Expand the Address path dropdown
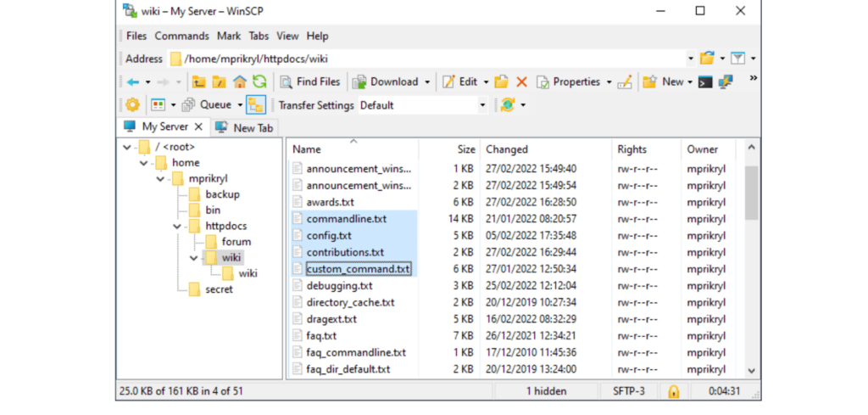The height and width of the screenshot is (415, 868). click(690, 59)
